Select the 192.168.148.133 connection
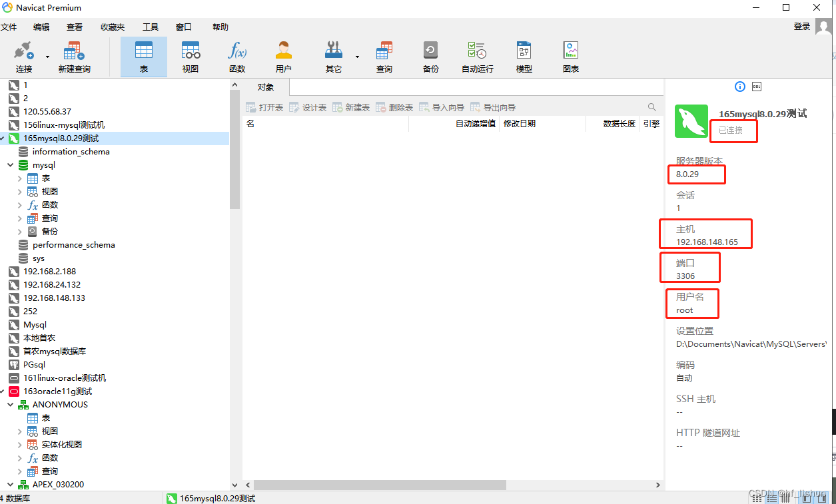This screenshot has width=836, height=504. click(x=54, y=298)
